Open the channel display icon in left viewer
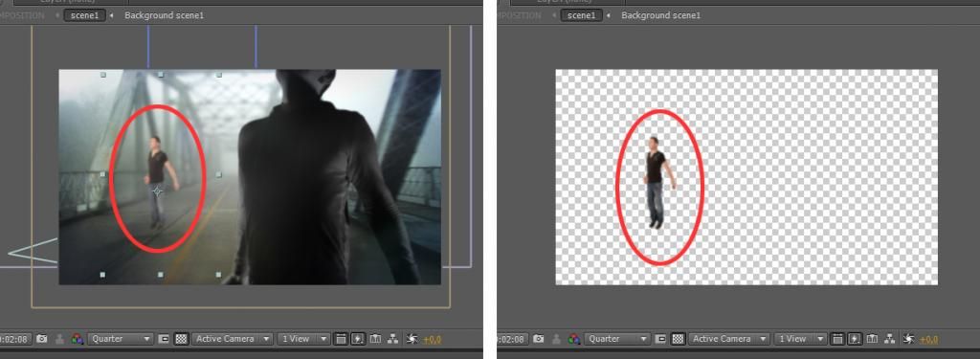This screenshot has width=980, height=359. click(77, 339)
